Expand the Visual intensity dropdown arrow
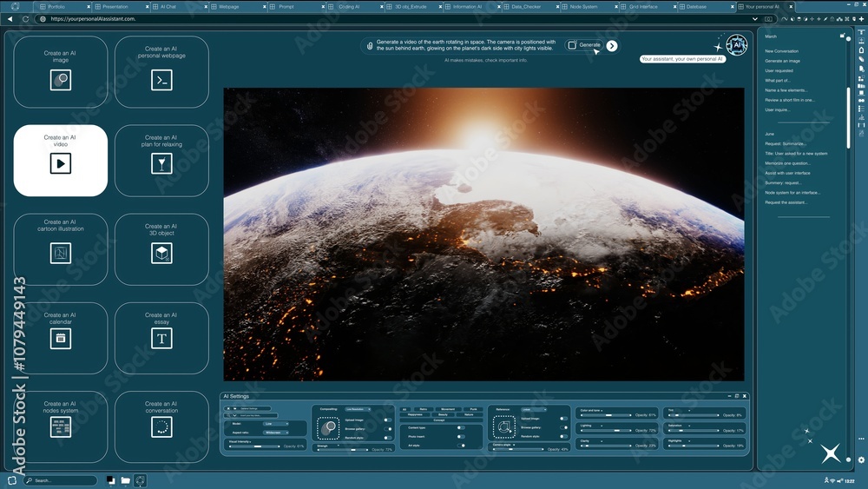 point(250,442)
